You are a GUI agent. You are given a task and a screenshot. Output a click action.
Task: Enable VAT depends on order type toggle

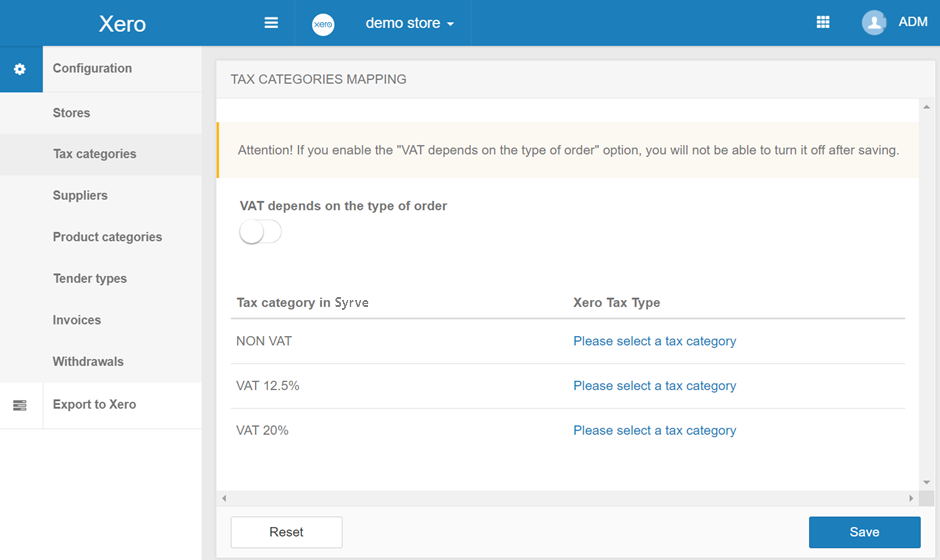tap(260, 233)
